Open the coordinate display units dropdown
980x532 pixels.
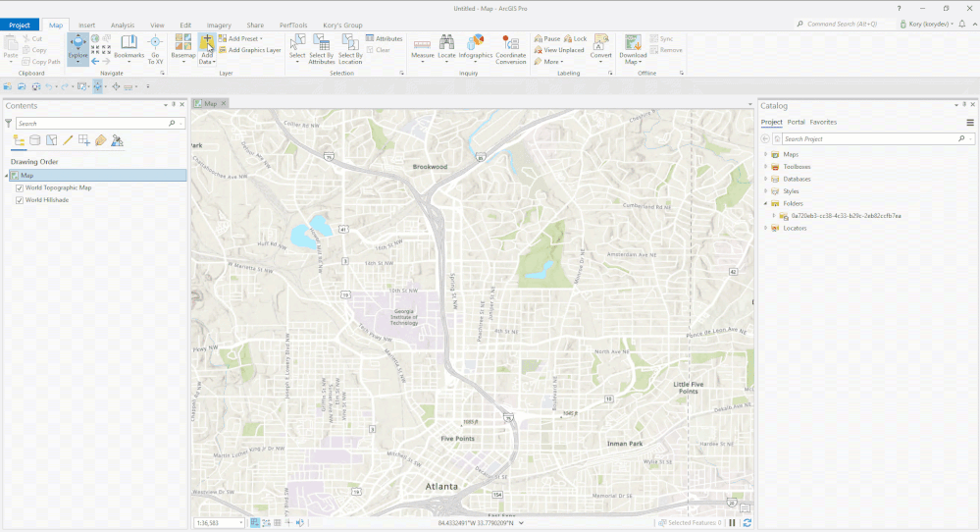click(x=521, y=522)
